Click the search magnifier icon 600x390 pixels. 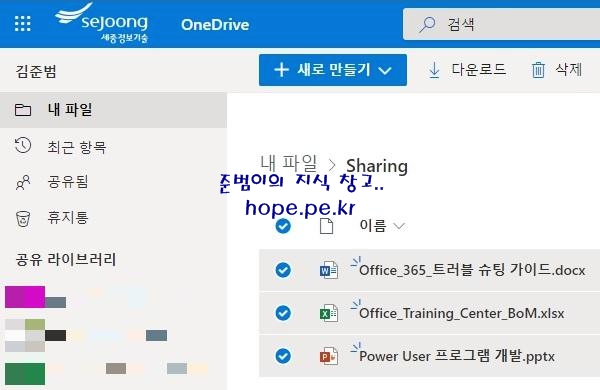427,24
